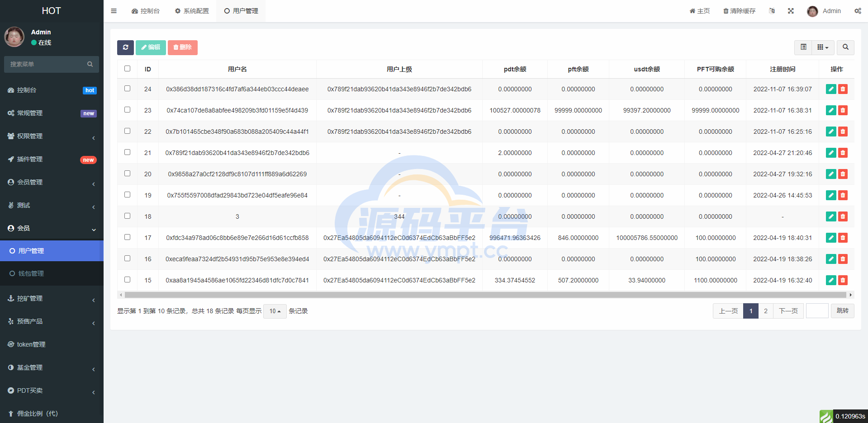
Task: Click the table horizontal scrollbar
Action: [485, 295]
